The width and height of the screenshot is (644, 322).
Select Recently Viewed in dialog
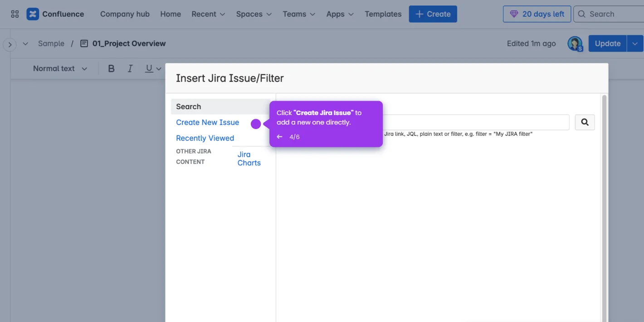click(x=205, y=138)
